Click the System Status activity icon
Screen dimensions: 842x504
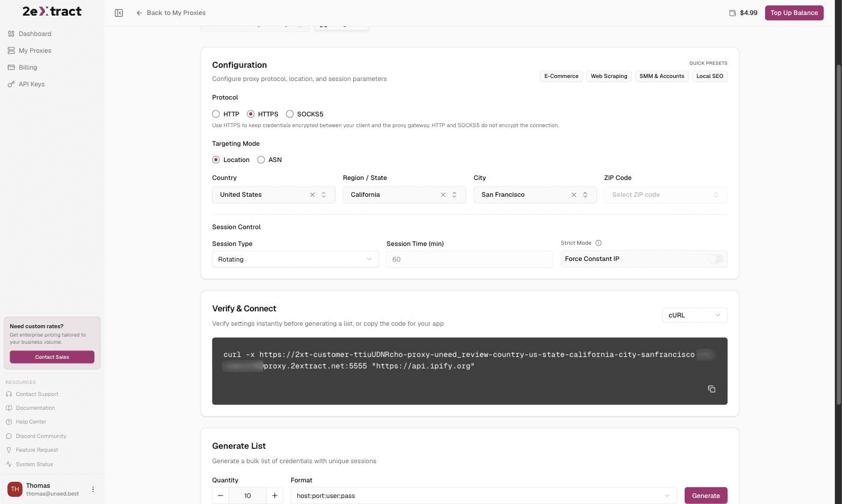(x=9, y=464)
